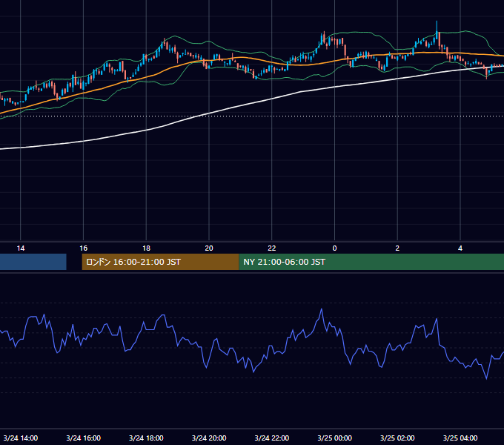
Task: Click the 3/24 14:00 date label
Action: pyautogui.click(x=21, y=438)
